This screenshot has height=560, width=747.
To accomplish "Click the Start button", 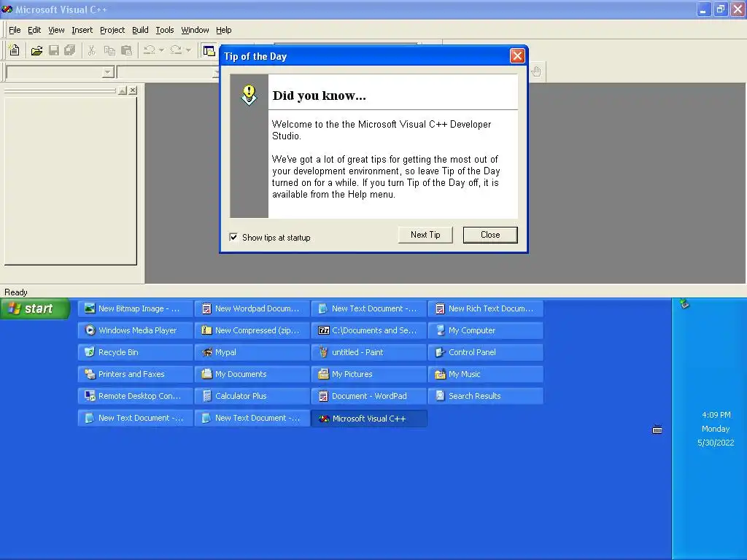I will 35,308.
